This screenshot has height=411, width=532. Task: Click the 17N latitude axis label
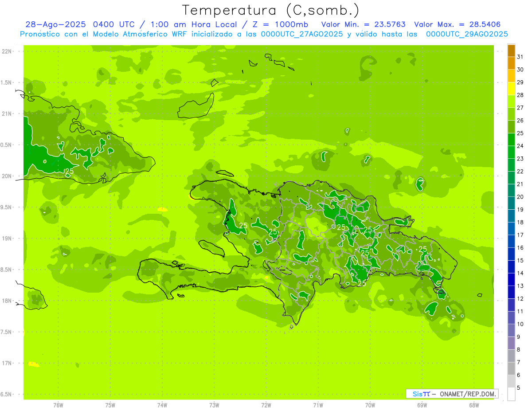7,363
